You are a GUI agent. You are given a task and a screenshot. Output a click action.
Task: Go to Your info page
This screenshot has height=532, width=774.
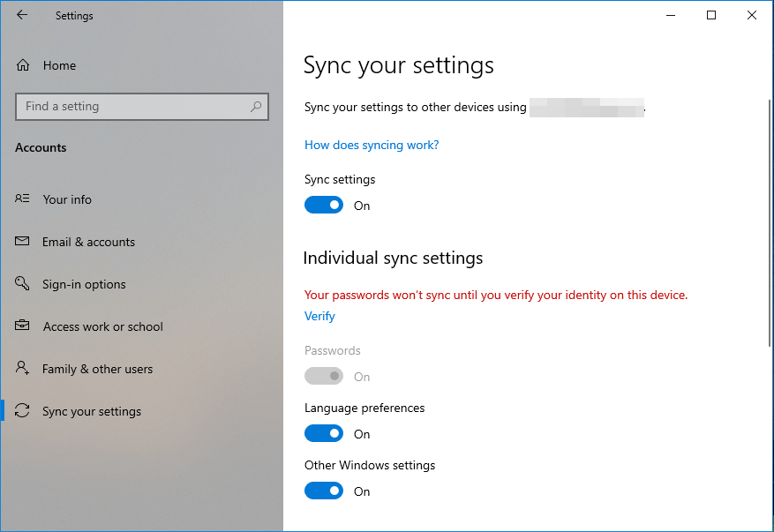(67, 199)
